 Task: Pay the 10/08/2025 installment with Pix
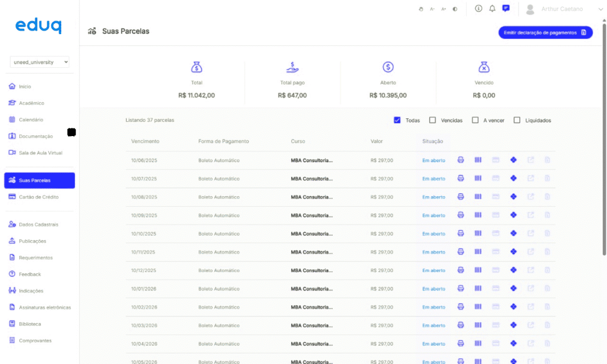tap(513, 197)
